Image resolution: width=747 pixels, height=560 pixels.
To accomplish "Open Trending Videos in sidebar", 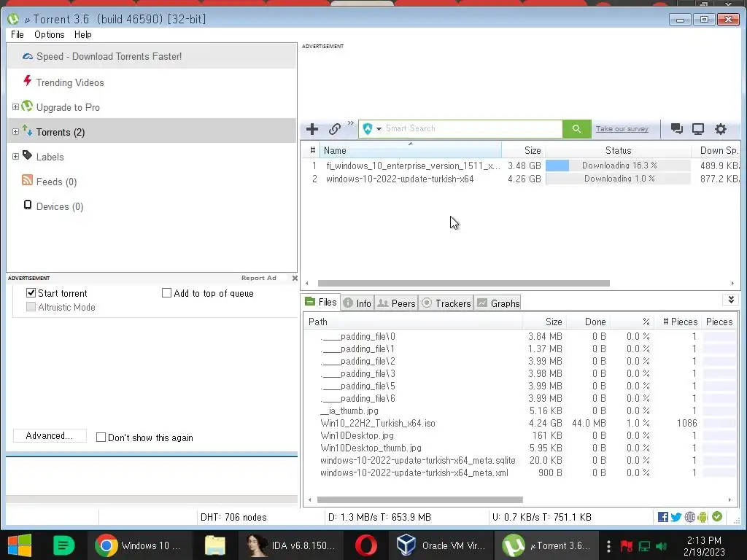I will [69, 82].
